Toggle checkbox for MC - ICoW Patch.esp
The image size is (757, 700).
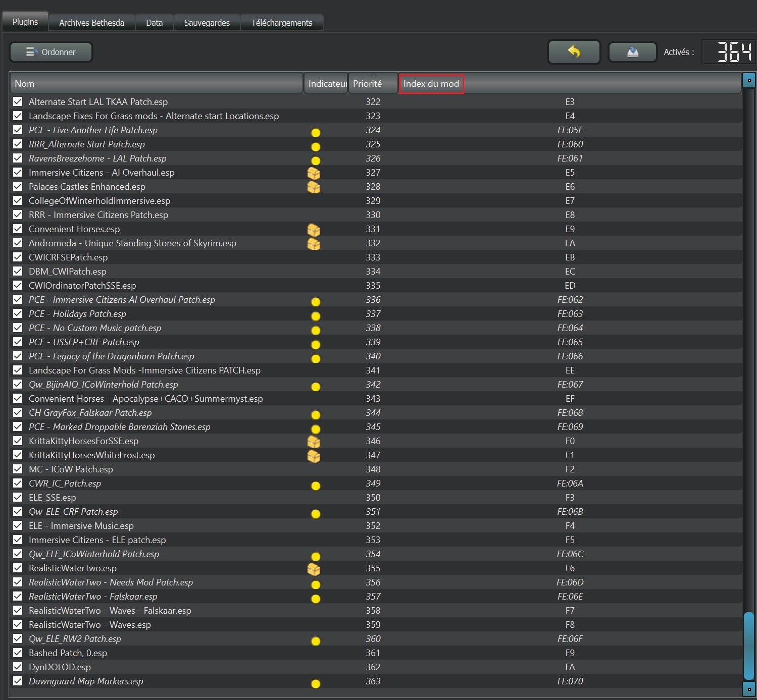[18, 469]
